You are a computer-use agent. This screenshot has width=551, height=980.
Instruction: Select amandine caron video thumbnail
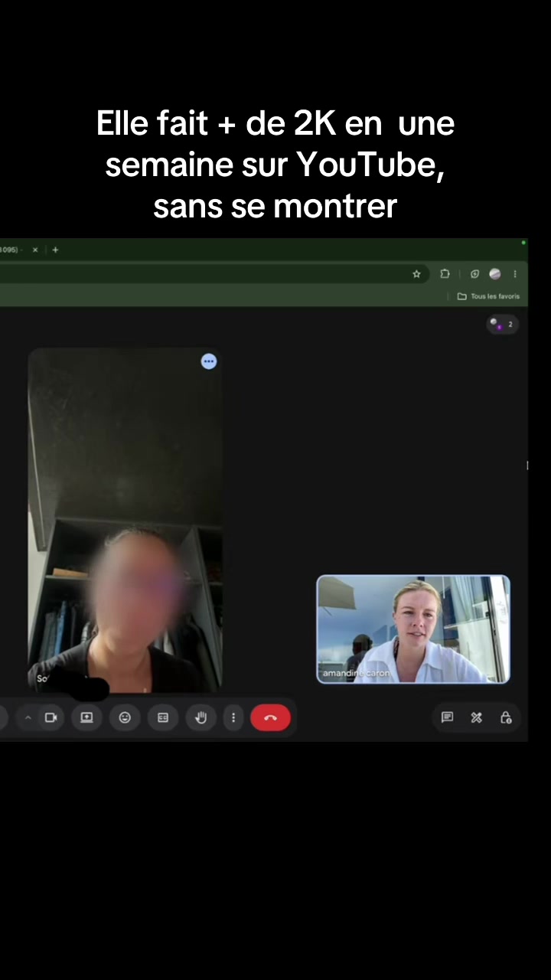(413, 629)
